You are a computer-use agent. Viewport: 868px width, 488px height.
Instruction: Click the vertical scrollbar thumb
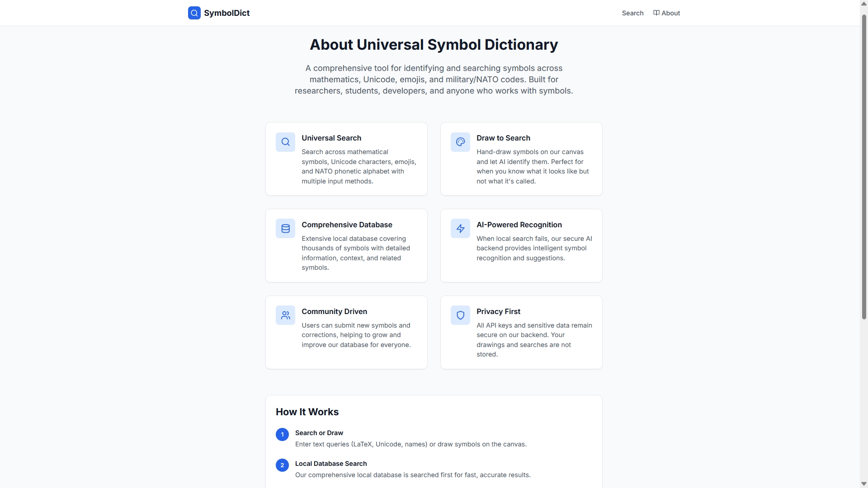[864, 167]
